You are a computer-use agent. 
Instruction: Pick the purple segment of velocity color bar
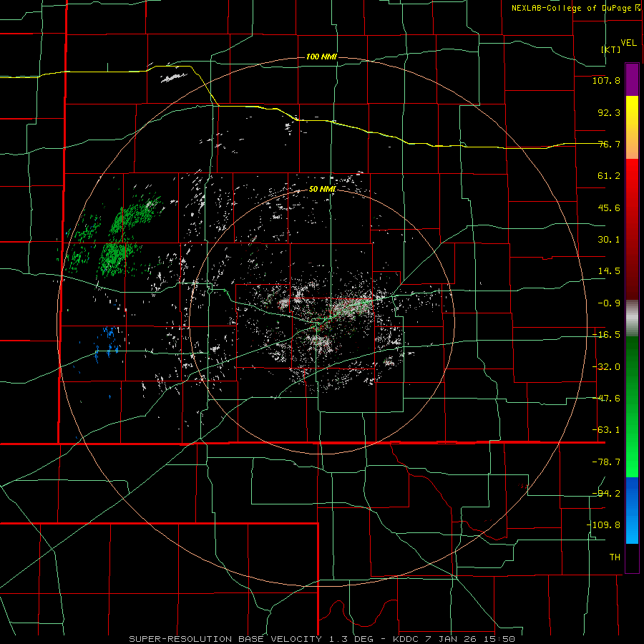[x=632, y=79]
